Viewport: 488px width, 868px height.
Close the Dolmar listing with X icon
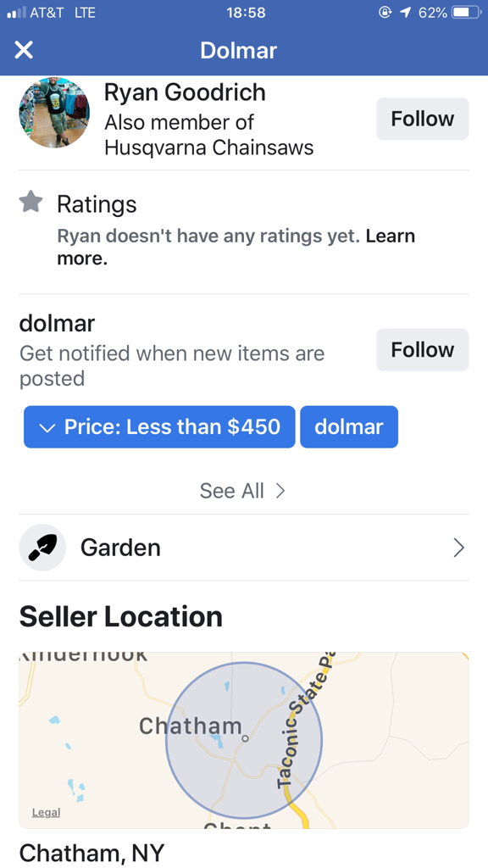click(x=23, y=50)
